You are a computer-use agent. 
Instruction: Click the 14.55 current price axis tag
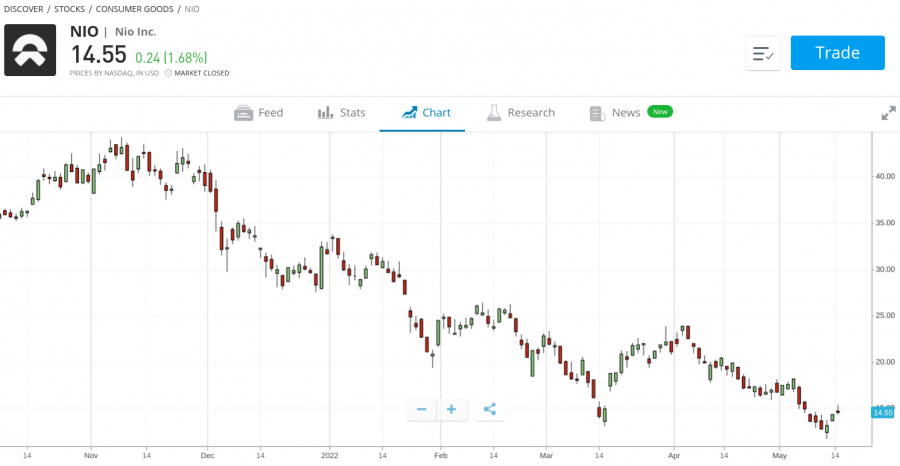click(x=883, y=413)
